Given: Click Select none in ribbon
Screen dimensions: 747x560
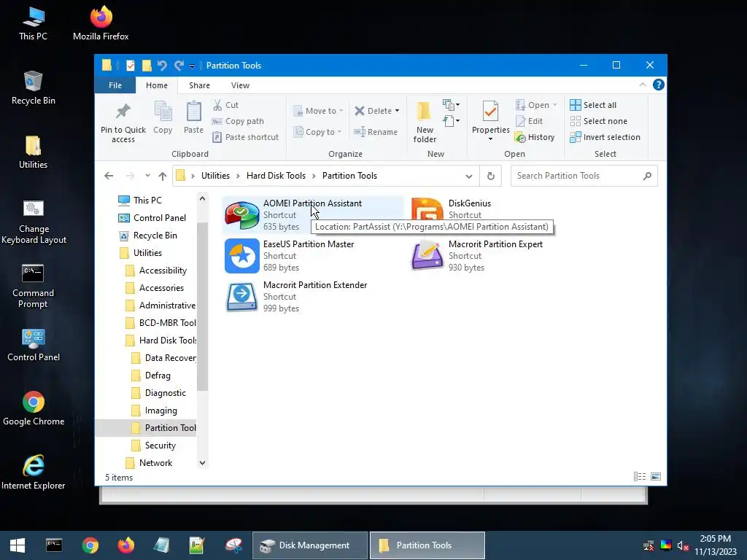Looking at the screenshot, I should (598, 121).
